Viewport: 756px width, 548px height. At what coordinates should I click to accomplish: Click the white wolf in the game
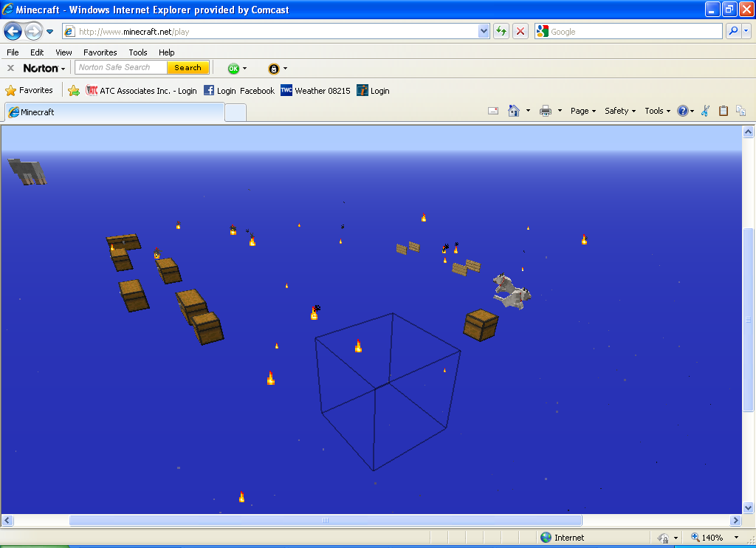512,291
